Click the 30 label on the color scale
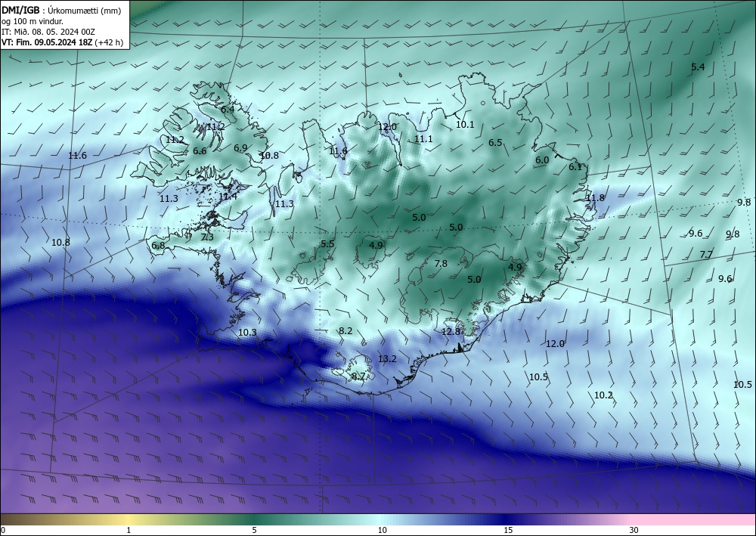Screen dimensions: 756x536 click(634, 530)
